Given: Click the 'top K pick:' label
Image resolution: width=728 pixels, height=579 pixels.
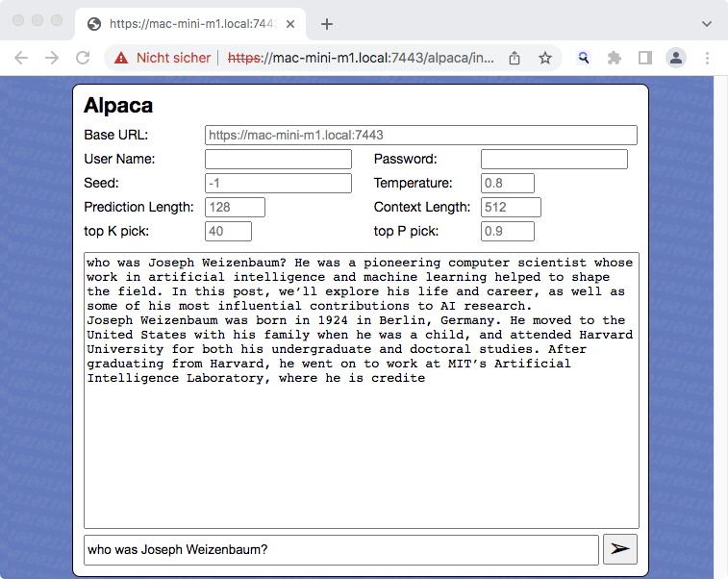Looking at the screenshot, I should [116, 231].
